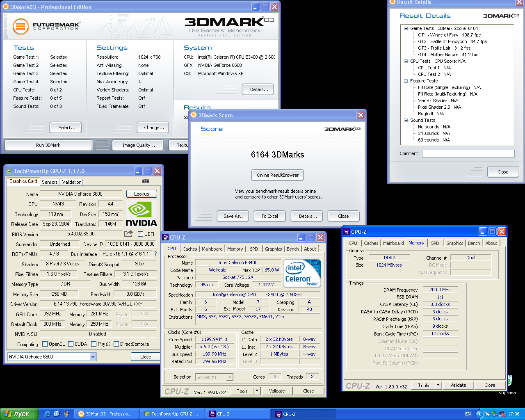525x420 pixels.
Task: Click the 17:06 taskbar clock
Action: click(514, 414)
